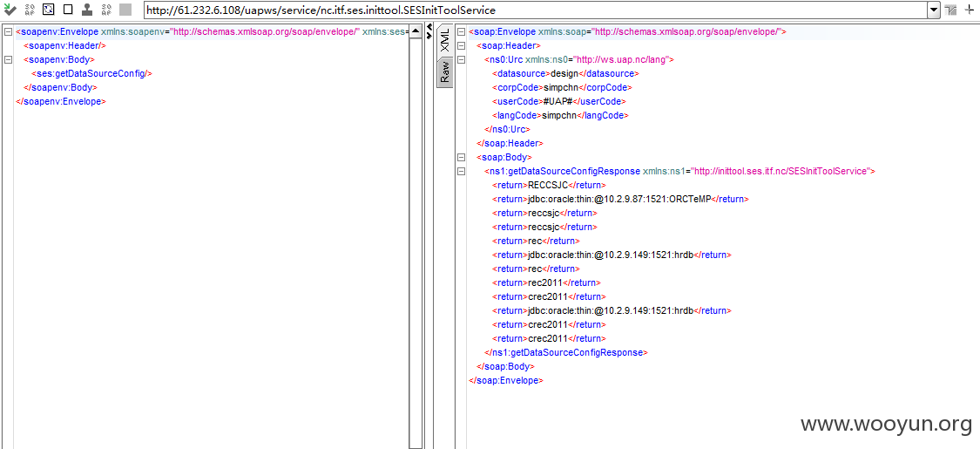Click the request editor scroll-up arrow
The height and width of the screenshot is (449, 980).
coord(416,32)
